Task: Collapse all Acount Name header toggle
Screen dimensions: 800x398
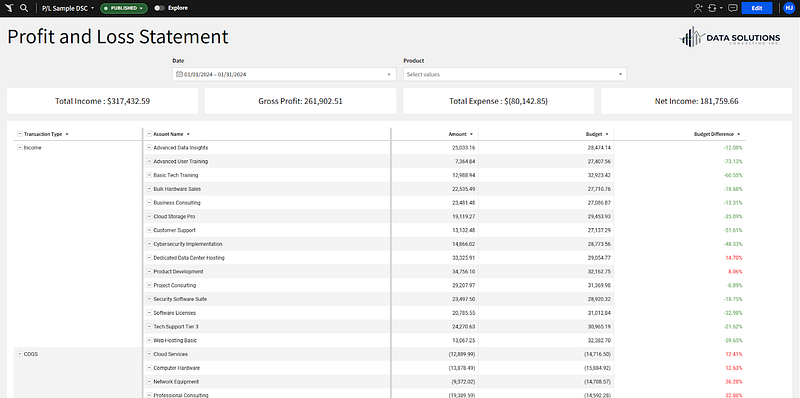Action: 149,134
